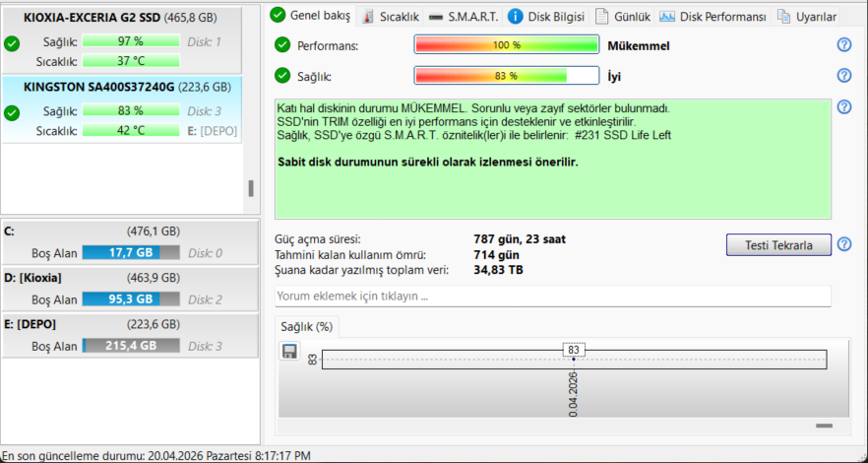Open the Disk Bilgisi tab
The height and width of the screenshot is (463, 868).
[x=546, y=17]
